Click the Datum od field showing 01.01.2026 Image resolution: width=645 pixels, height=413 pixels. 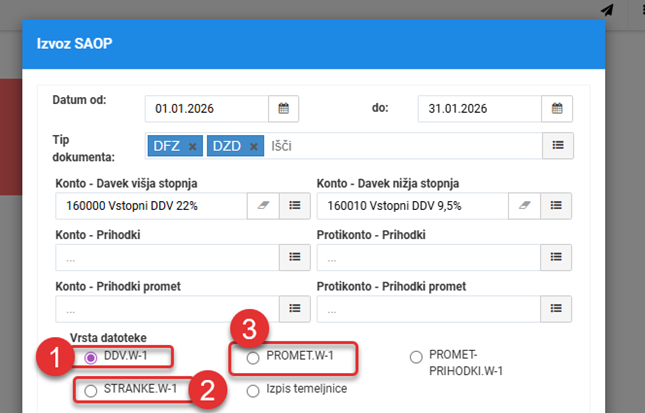coord(207,109)
